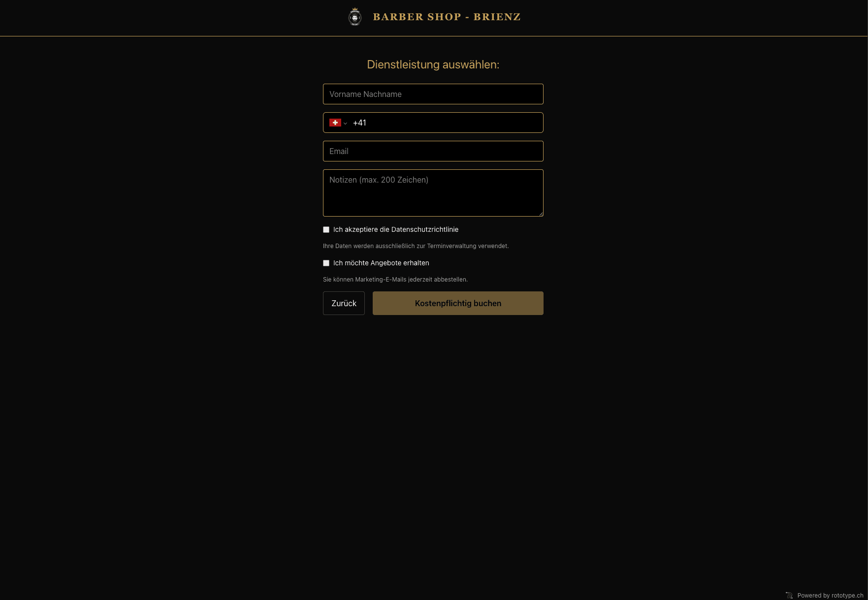The image size is (868, 600).
Task: Click the Marketing-E-Mails unsubscribe hint text
Action: 395,279
